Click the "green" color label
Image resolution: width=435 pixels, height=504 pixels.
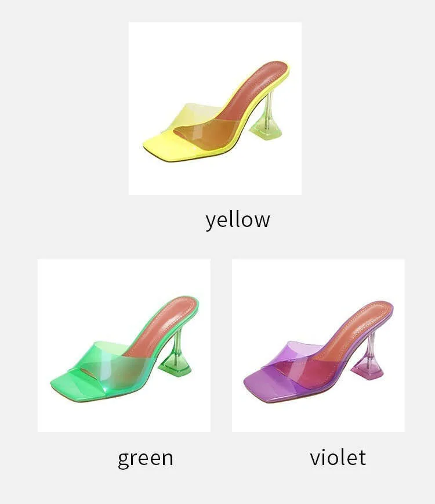(146, 459)
